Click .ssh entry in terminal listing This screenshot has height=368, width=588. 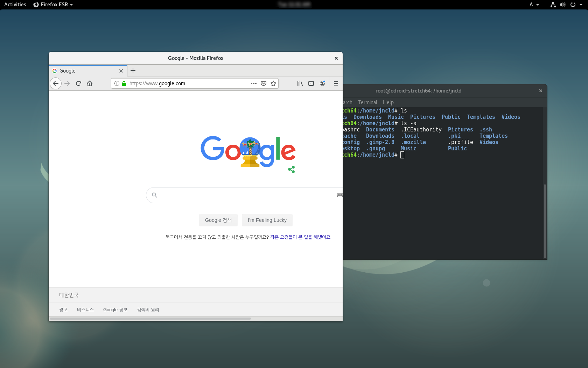pyautogui.click(x=486, y=130)
